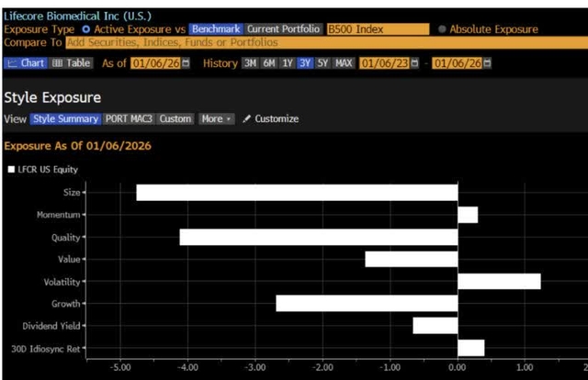This screenshot has width=588, height=380.
Task: Switch to Chart view
Action: pyautogui.click(x=26, y=63)
